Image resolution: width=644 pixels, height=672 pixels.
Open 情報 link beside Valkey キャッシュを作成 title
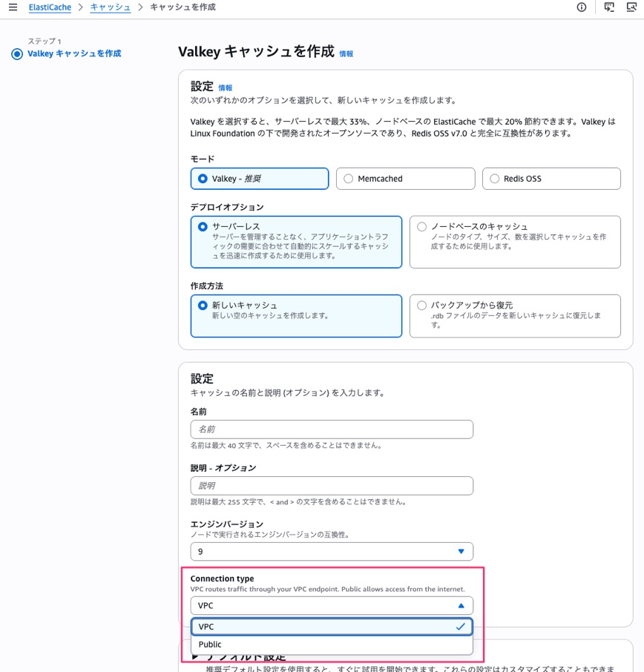tap(346, 53)
